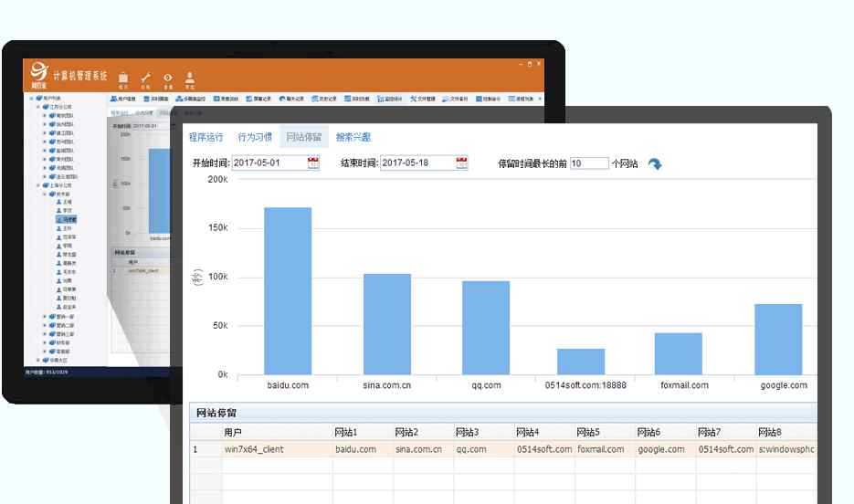The height and width of the screenshot is (504, 854).
Task: Click the 网站停留 table section title
Action: tap(216, 413)
